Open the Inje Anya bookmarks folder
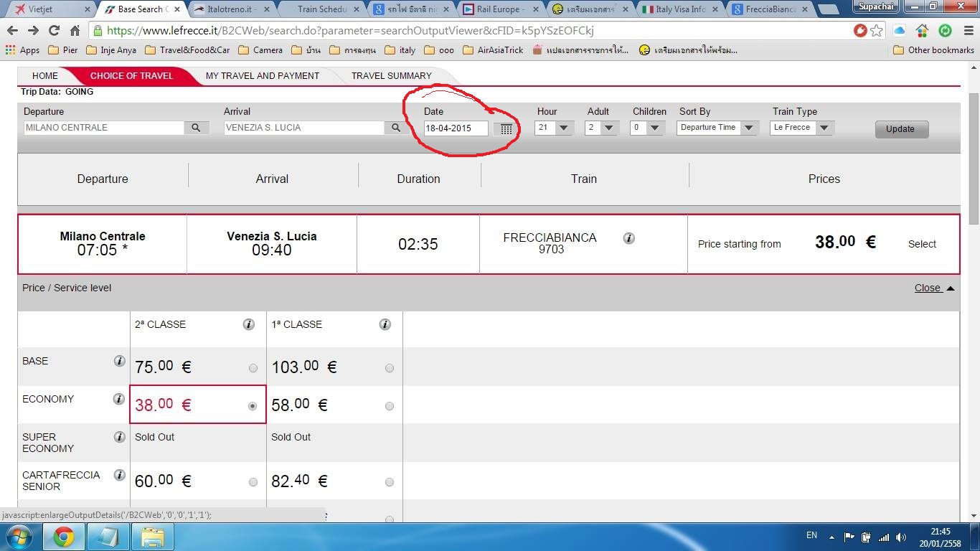The width and height of the screenshot is (980, 551). point(111,50)
